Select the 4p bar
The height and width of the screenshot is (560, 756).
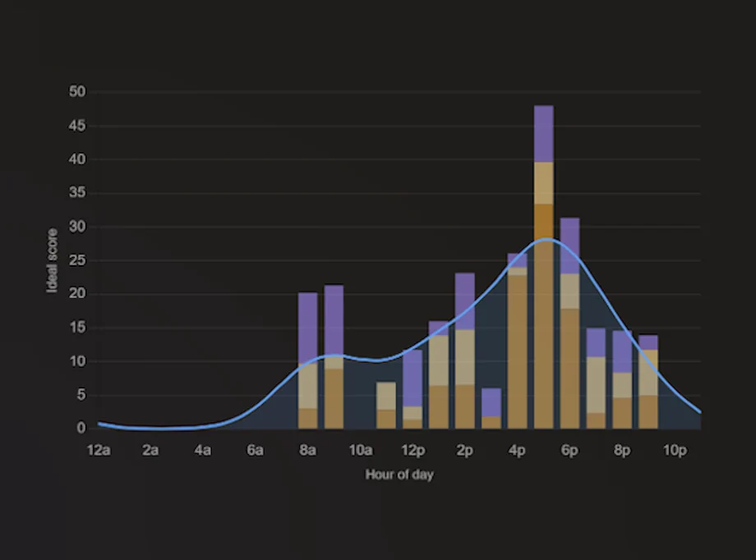tap(518, 341)
